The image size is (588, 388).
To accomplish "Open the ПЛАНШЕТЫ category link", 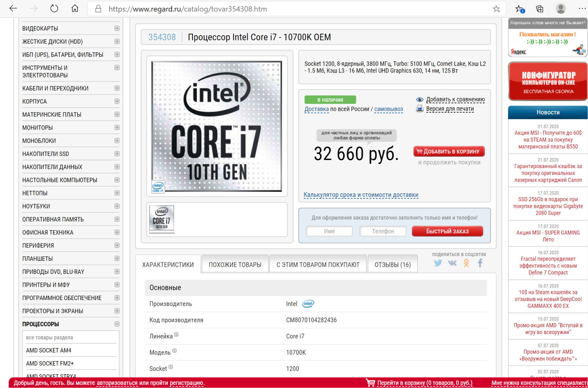I will pyautogui.click(x=37, y=259).
